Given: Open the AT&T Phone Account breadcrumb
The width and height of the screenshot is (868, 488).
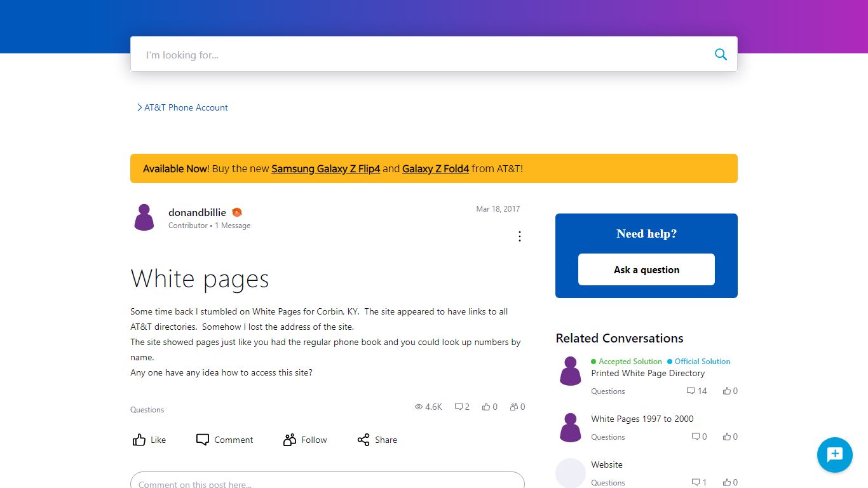Looking at the screenshot, I should pyautogui.click(x=186, y=107).
